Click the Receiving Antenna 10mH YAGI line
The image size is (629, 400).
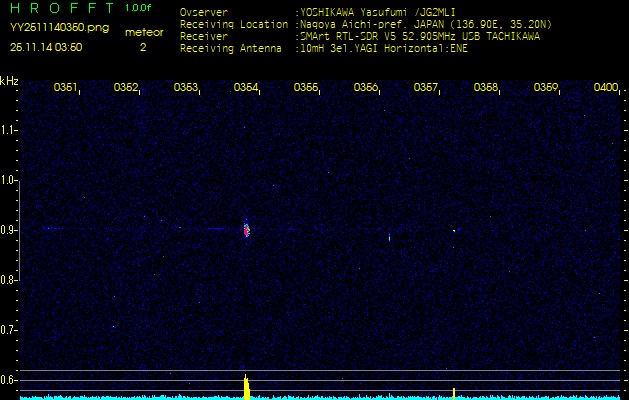click(x=324, y=49)
